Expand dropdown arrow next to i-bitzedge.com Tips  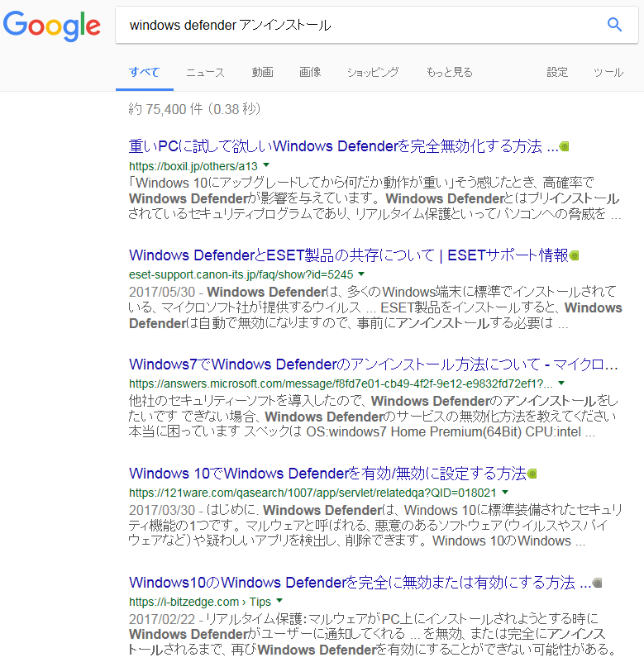tap(279, 601)
